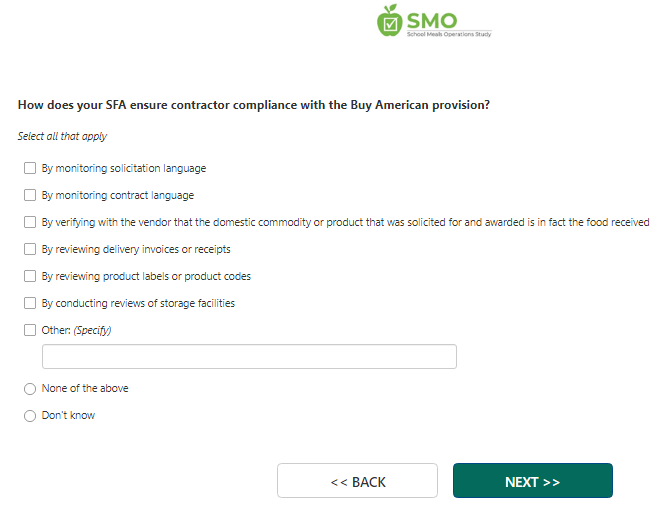Click the 'By monitoring solicitation language' label text
The image size is (665, 521).
coord(124,168)
